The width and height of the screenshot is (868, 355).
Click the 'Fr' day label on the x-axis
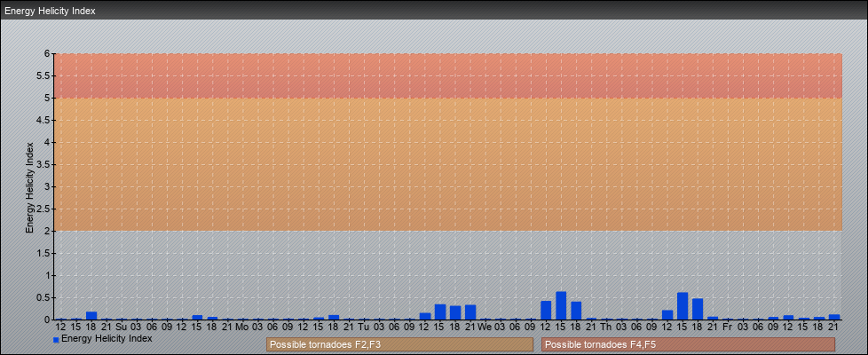[728, 327]
